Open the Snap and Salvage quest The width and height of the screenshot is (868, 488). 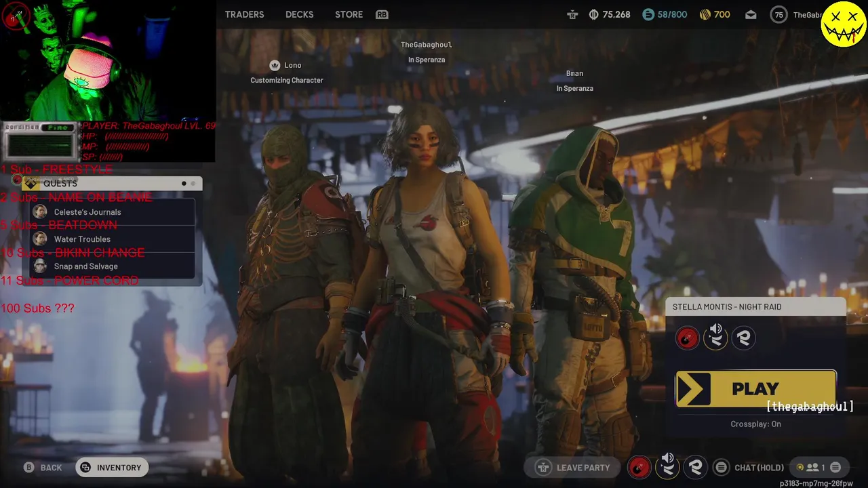pos(113,266)
